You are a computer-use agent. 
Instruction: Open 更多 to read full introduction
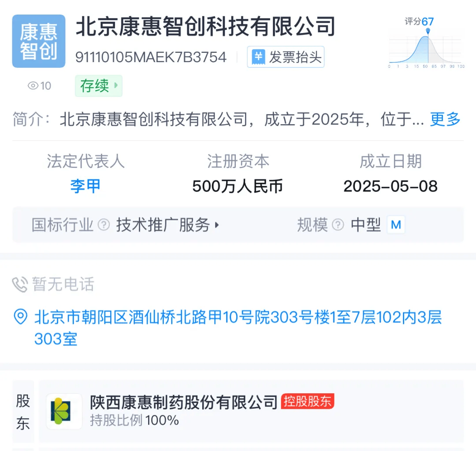pos(445,119)
